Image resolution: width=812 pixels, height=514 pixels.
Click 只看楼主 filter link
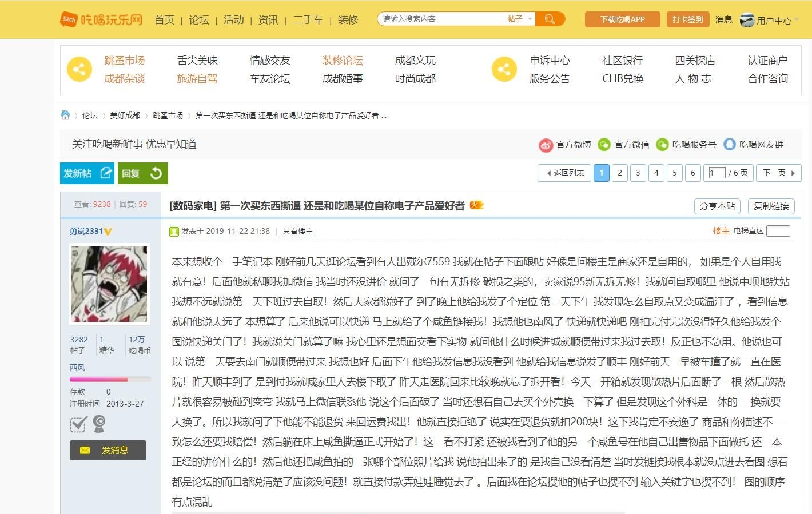click(x=297, y=232)
